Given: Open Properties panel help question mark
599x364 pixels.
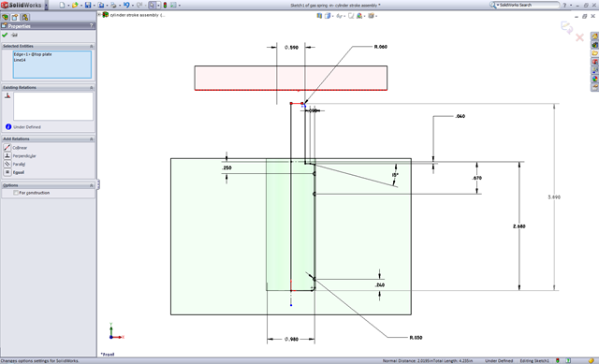Looking at the screenshot, I should [x=92, y=25].
